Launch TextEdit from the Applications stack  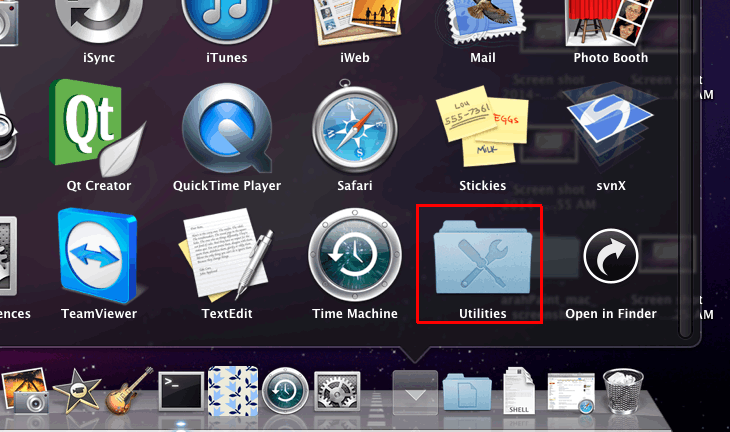(227, 254)
